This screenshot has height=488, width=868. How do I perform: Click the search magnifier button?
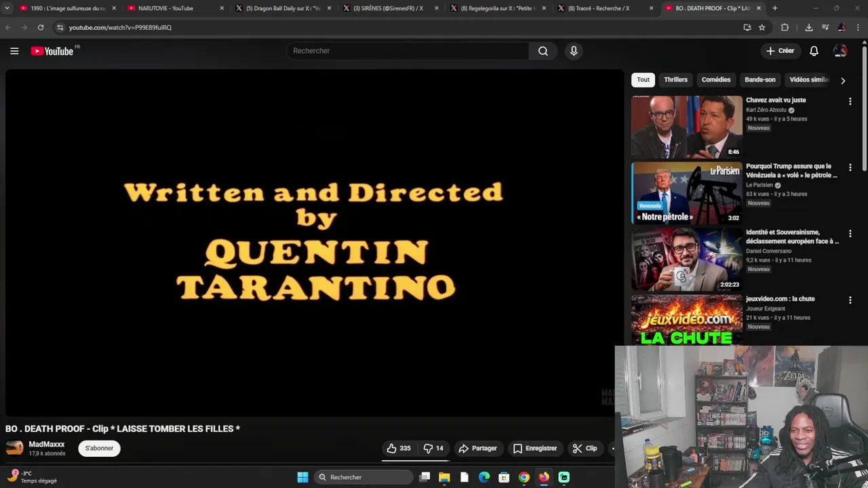click(x=543, y=51)
